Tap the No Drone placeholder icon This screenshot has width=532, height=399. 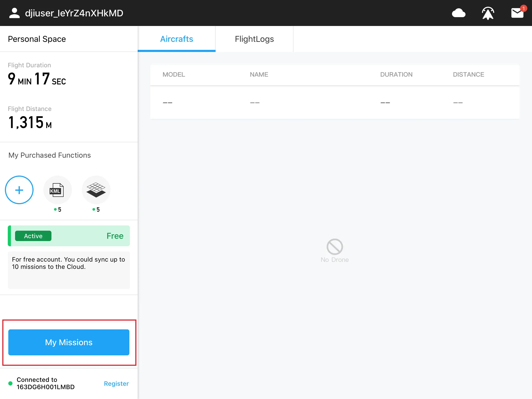pyautogui.click(x=335, y=247)
